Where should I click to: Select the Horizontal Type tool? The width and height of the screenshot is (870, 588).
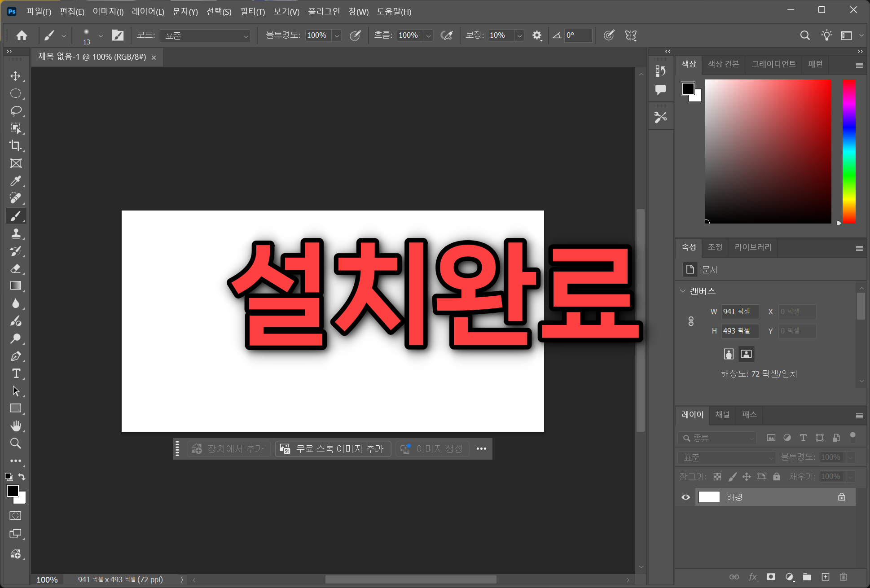(x=16, y=373)
